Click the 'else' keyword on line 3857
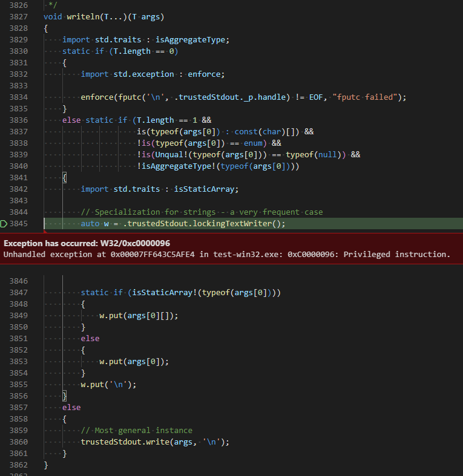The height and width of the screenshot is (476, 463). pyautogui.click(x=71, y=408)
